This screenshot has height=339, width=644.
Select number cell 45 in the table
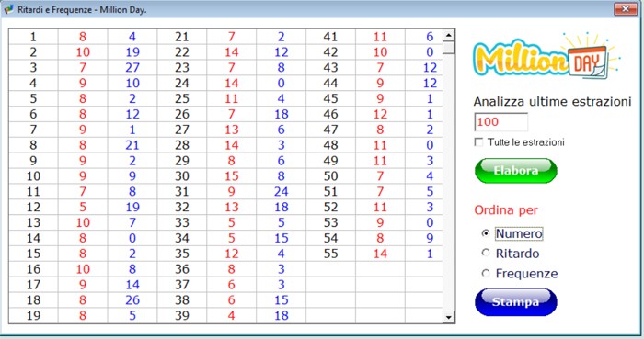pos(330,99)
